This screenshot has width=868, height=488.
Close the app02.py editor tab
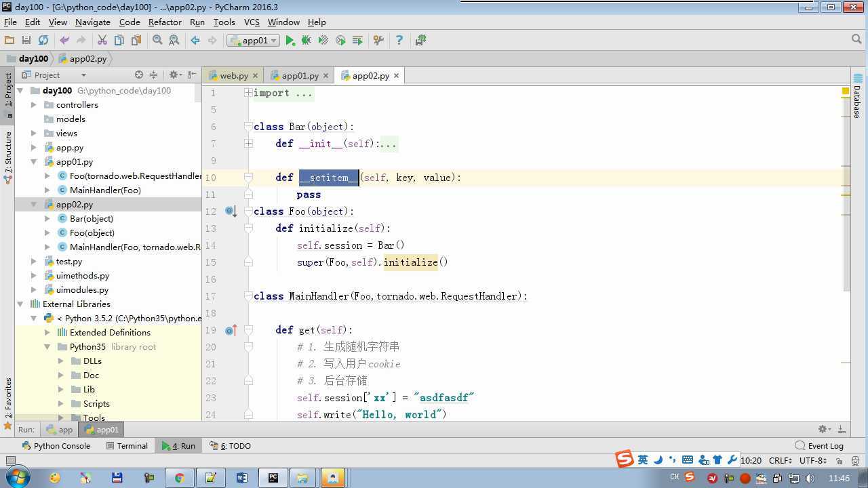(x=396, y=76)
